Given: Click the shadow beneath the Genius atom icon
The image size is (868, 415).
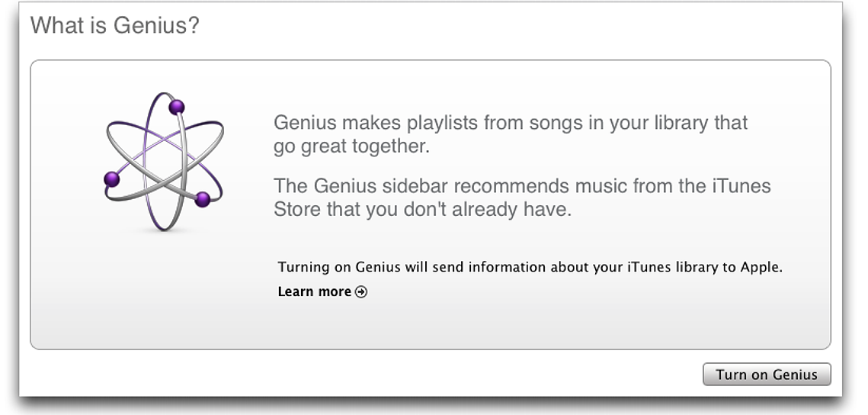Looking at the screenshot, I should 164,230.
